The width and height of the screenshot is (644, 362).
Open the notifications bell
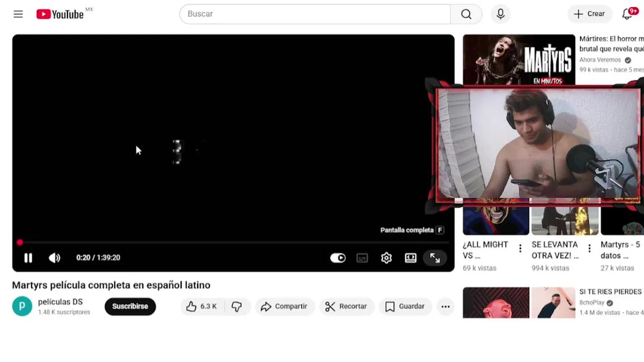(x=627, y=14)
